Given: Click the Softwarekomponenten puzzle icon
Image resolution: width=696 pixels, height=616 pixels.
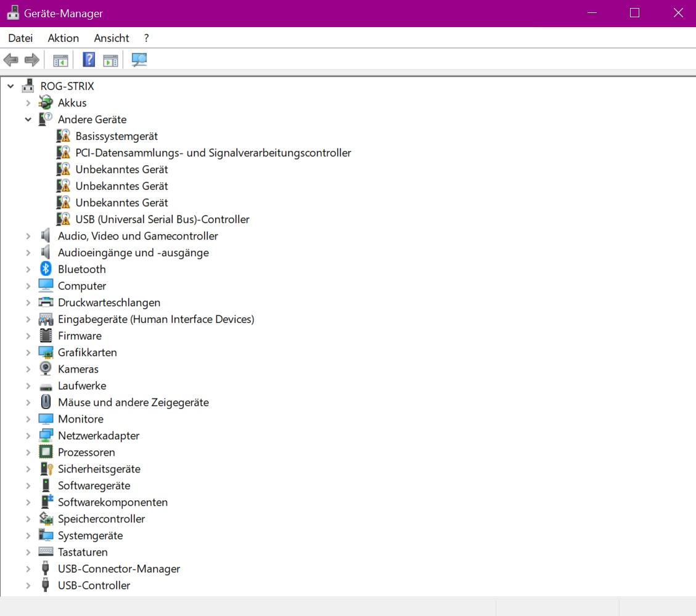Looking at the screenshot, I should pos(46,501).
